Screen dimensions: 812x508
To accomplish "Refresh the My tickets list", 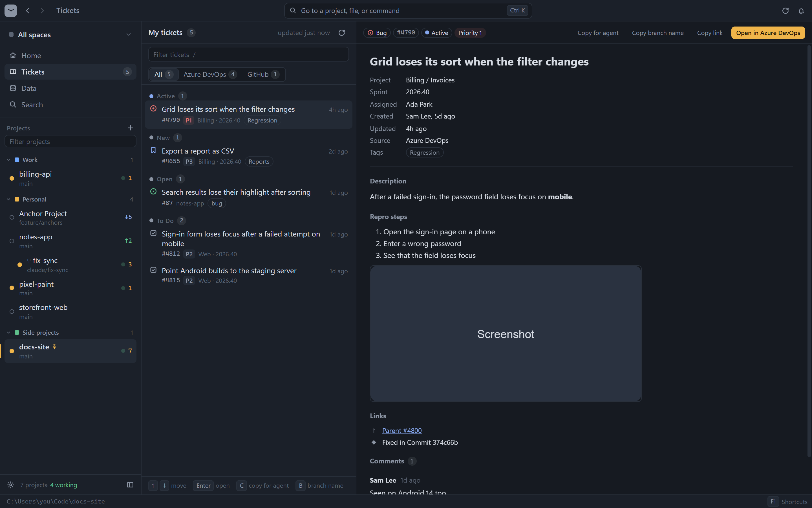I will (342, 32).
